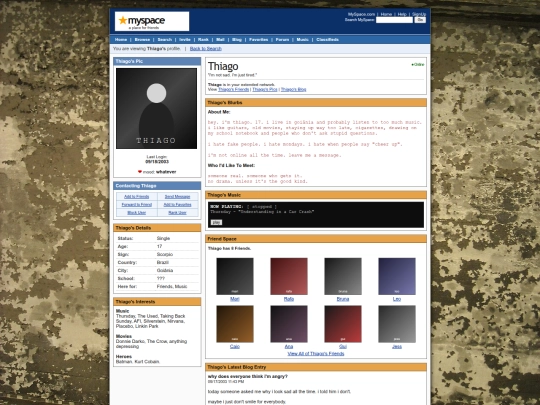This screenshot has height=405, width=540.
Task: Select the "Goiânia" city value
Action: point(165,270)
